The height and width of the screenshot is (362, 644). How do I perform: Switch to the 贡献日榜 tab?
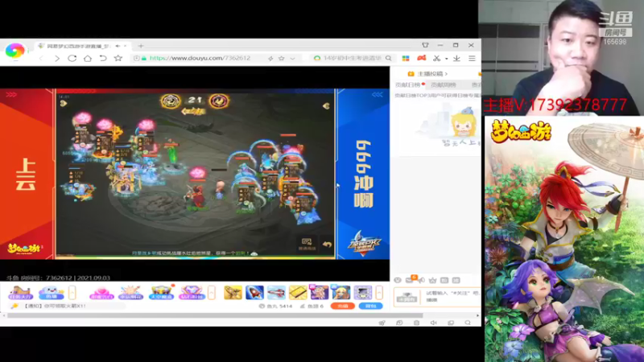(x=408, y=85)
